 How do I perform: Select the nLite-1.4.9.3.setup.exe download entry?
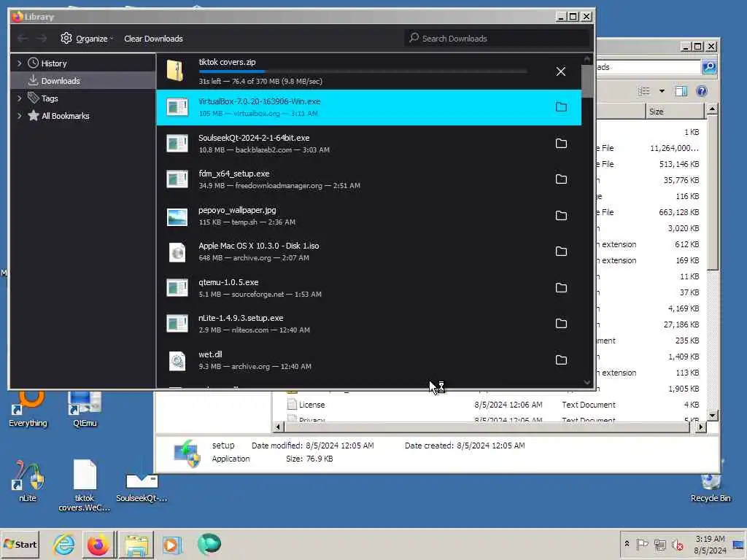[x=368, y=324]
